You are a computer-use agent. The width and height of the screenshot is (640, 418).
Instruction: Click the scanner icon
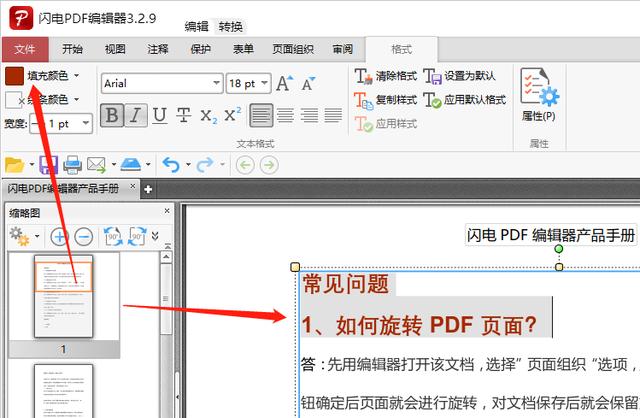(131, 165)
